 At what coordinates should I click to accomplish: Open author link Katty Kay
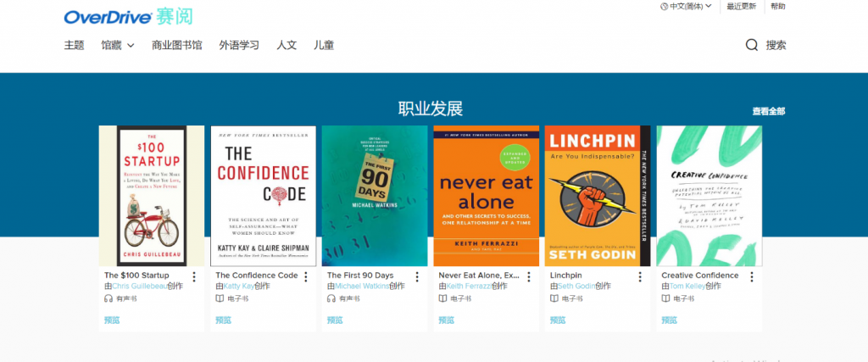tap(238, 287)
